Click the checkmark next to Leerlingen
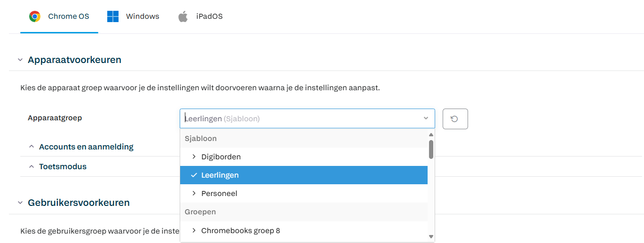The image size is (644, 243). tap(194, 175)
